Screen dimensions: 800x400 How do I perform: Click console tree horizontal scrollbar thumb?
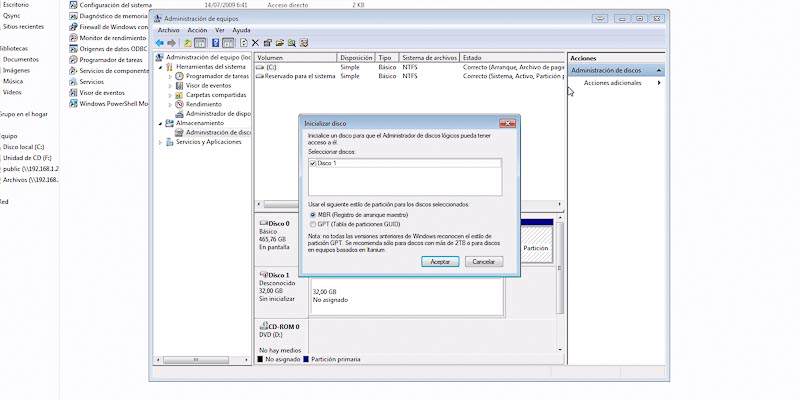(x=196, y=360)
